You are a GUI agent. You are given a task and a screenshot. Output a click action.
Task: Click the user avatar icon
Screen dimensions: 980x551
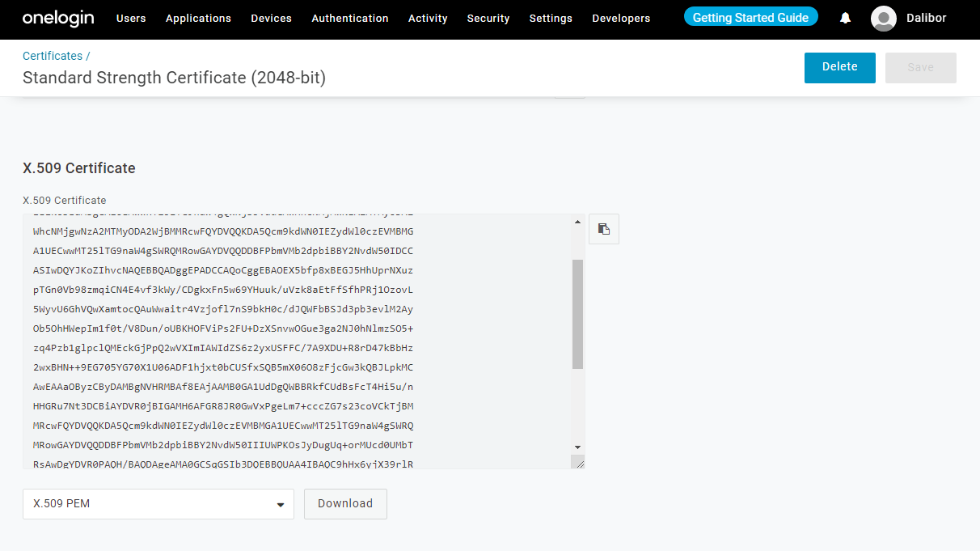click(x=884, y=18)
